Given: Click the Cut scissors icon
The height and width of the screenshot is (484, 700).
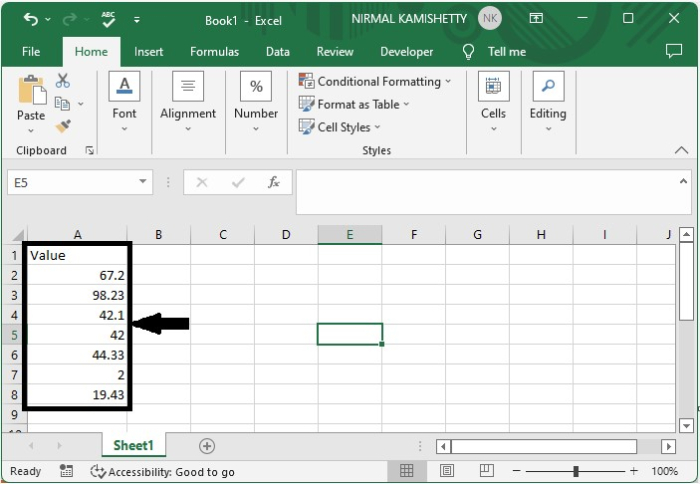Looking at the screenshot, I should point(63,81).
